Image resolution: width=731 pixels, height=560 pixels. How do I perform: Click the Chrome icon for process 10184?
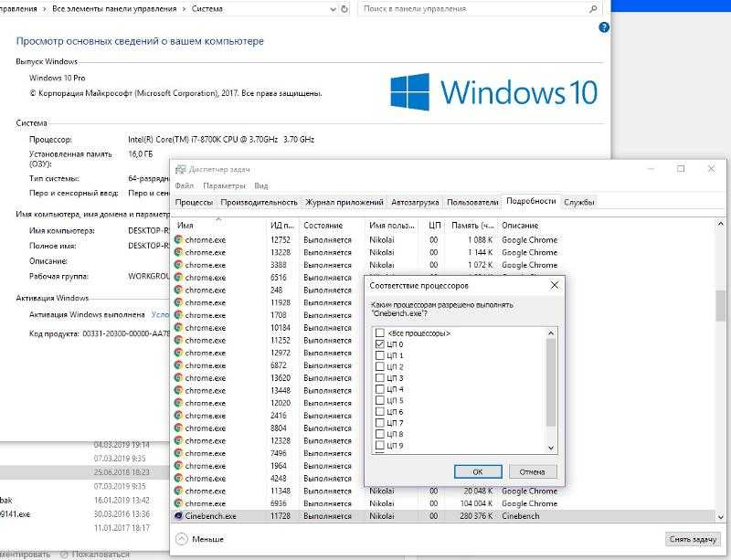click(x=178, y=328)
